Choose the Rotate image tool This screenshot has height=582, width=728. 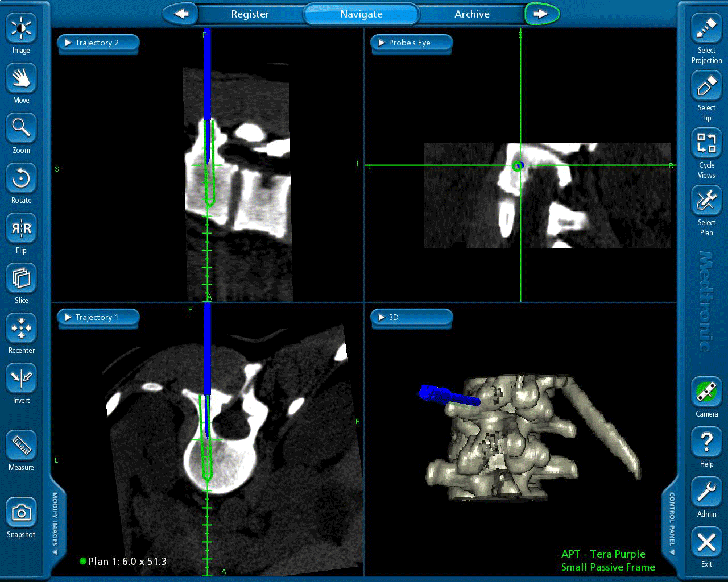point(21,178)
